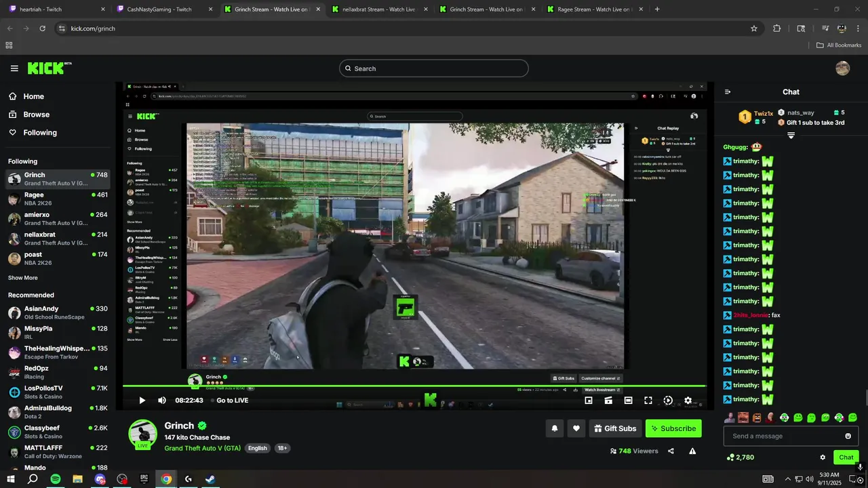Image resolution: width=868 pixels, height=488 pixels.
Task: Click the Kick logo
Action: pyautogui.click(x=50, y=68)
